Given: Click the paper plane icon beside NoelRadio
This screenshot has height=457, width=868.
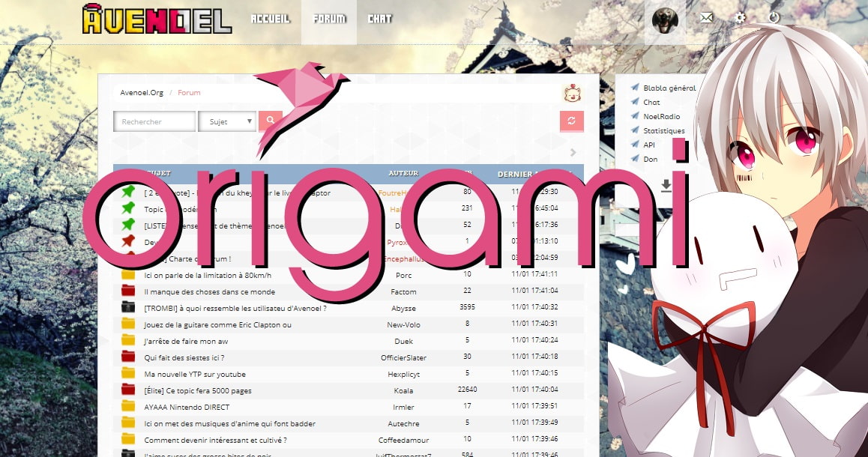Looking at the screenshot, I should tap(635, 116).
